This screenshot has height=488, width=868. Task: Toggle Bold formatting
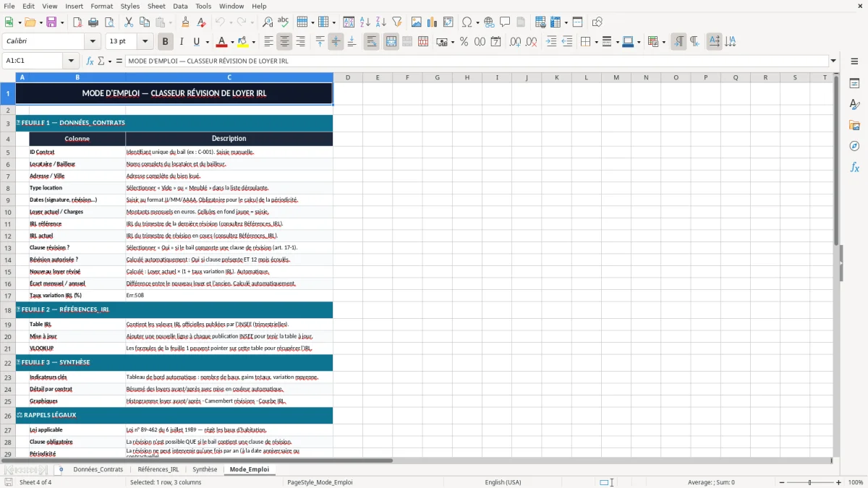(x=165, y=42)
